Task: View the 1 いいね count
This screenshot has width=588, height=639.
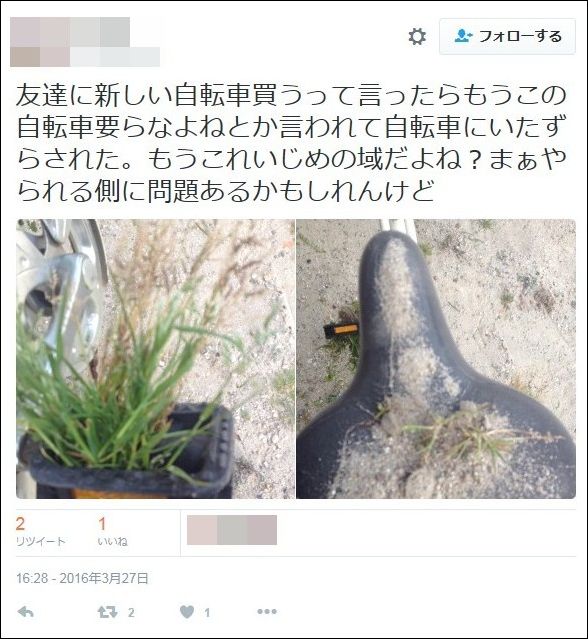Action: pyautogui.click(x=112, y=532)
